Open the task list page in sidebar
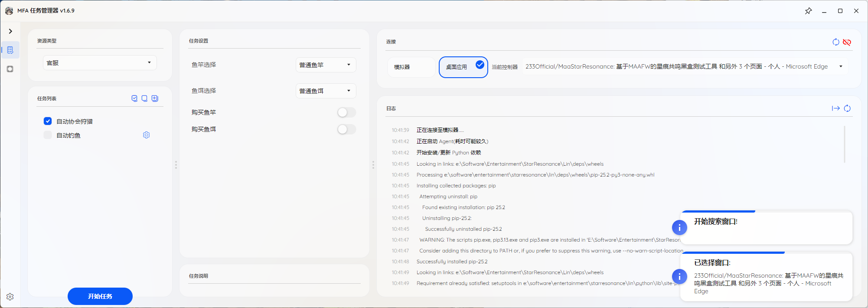868x308 pixels. (10, 50)
